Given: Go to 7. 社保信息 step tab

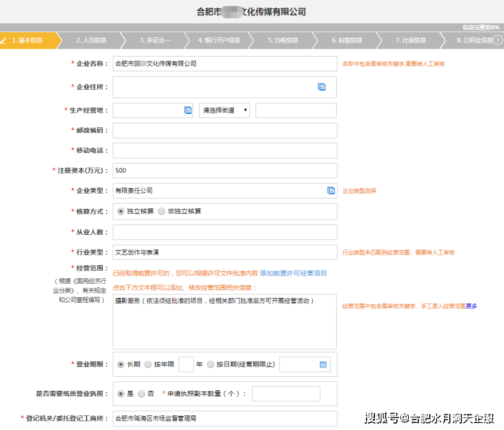Looking at the screenshot, I should pyautogui.click(x=411, y=40).
